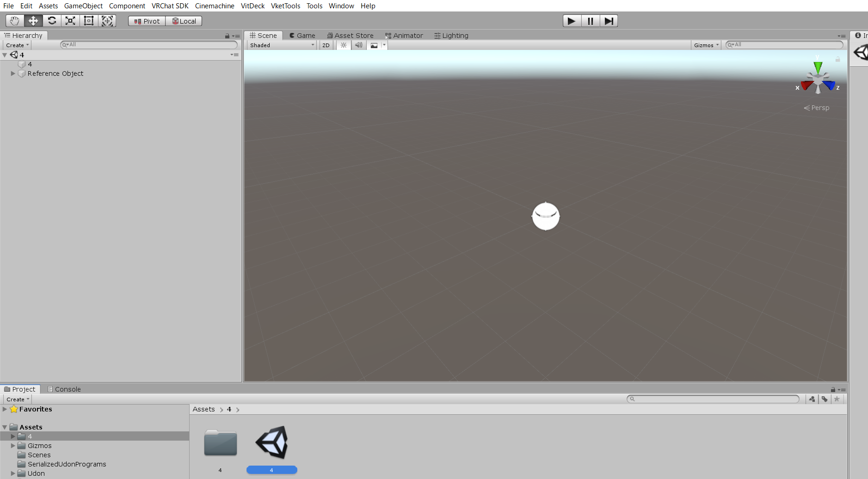The height and width of the screenshot is (479, 868).
Task: Step one frame forward
Action: click(x=609, y=21)
